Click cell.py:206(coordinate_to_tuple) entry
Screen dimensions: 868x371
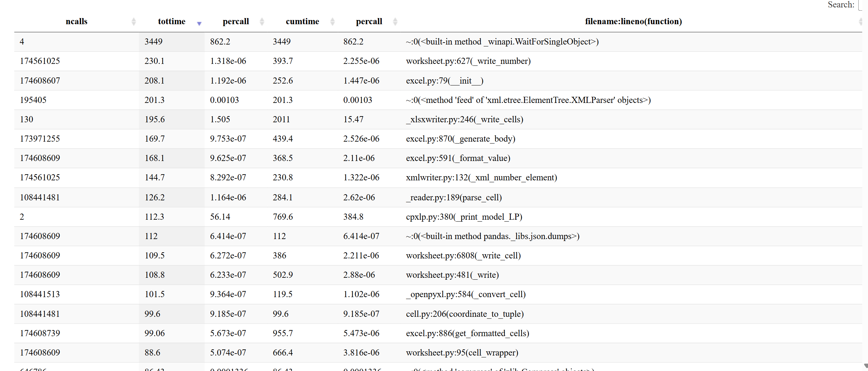(x=465, y=314)
